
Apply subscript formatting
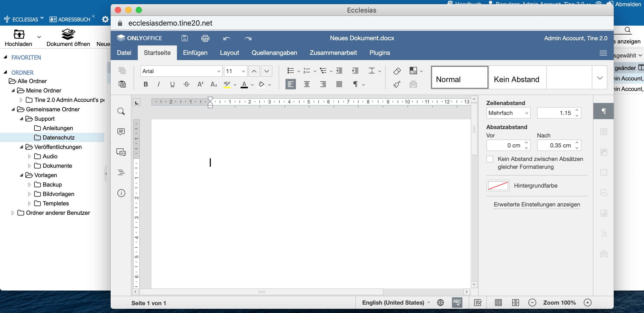click(214, 84)
